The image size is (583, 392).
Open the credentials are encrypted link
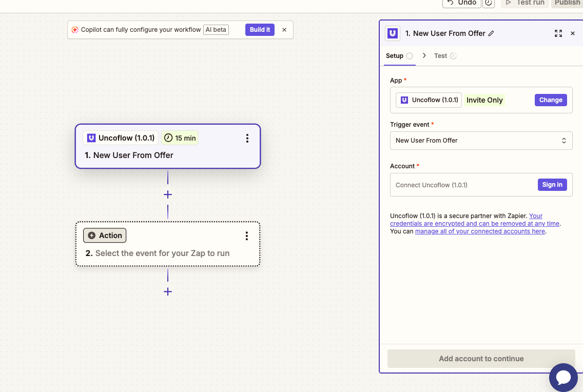[x=474, y=220]
